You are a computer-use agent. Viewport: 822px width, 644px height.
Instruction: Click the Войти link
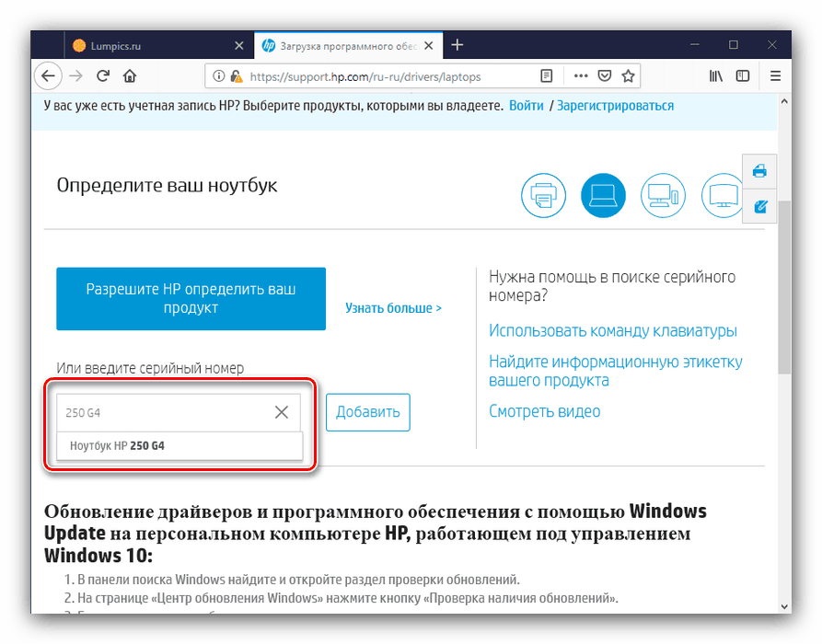click(527, 106)
